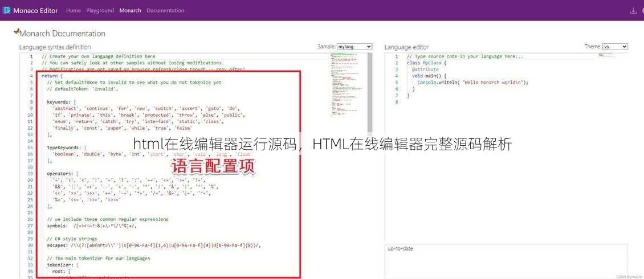Click the 'return {' line in syntax definition

coord(52,76)
